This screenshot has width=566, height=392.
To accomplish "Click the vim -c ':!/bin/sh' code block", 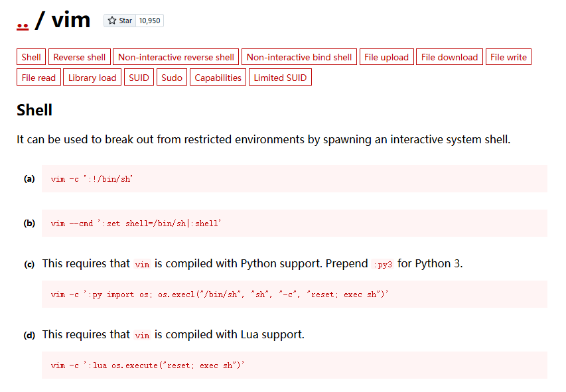I will (x=295, y=178).
